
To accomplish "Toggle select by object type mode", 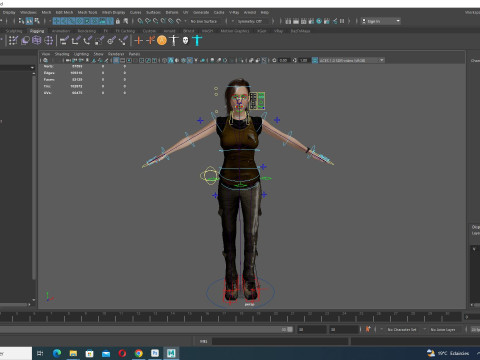I will pyautogui.click(x=29, y=21).
